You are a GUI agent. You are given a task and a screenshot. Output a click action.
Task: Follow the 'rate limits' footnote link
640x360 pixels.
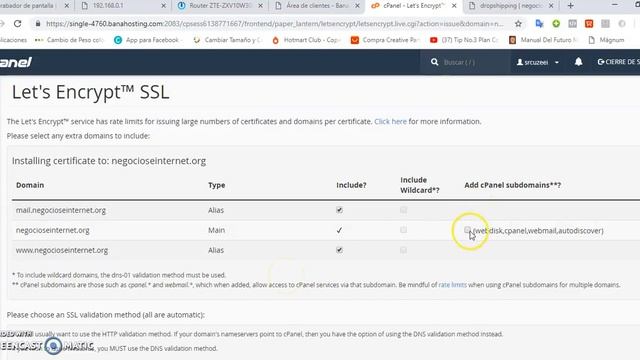pyautogui.click(x=452, y=284)
